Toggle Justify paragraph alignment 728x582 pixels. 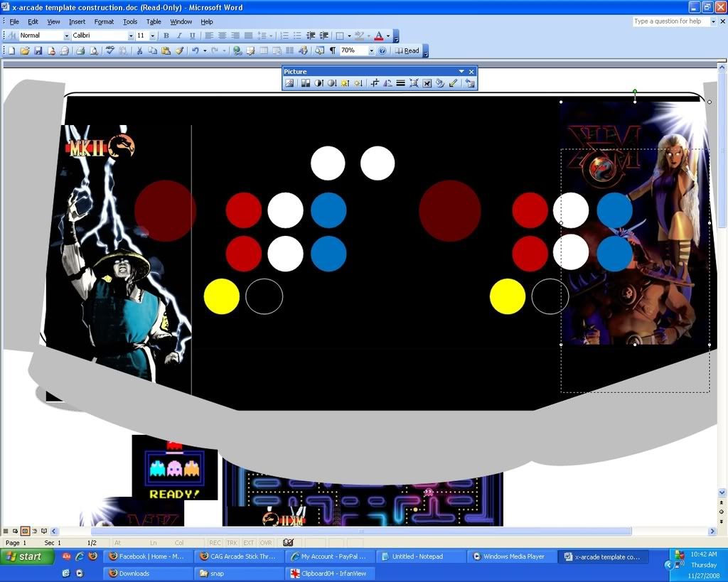coord(248,36)
